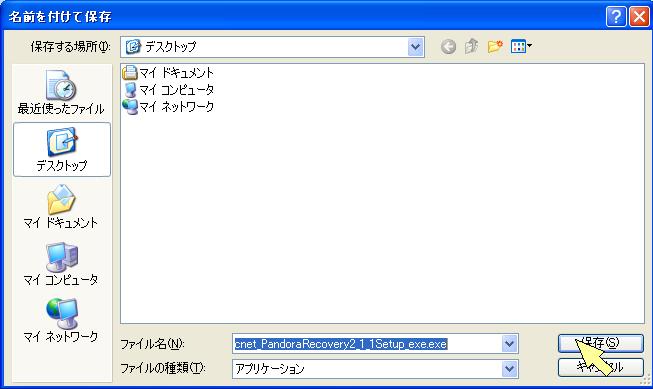Create a new folder
This screenshot has height=389, width=653.
pyautogui.click(x=495, y=46)
